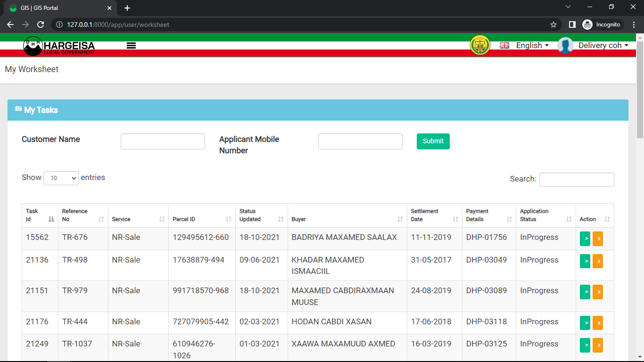Click reference number TR-676

click(75, 237)
